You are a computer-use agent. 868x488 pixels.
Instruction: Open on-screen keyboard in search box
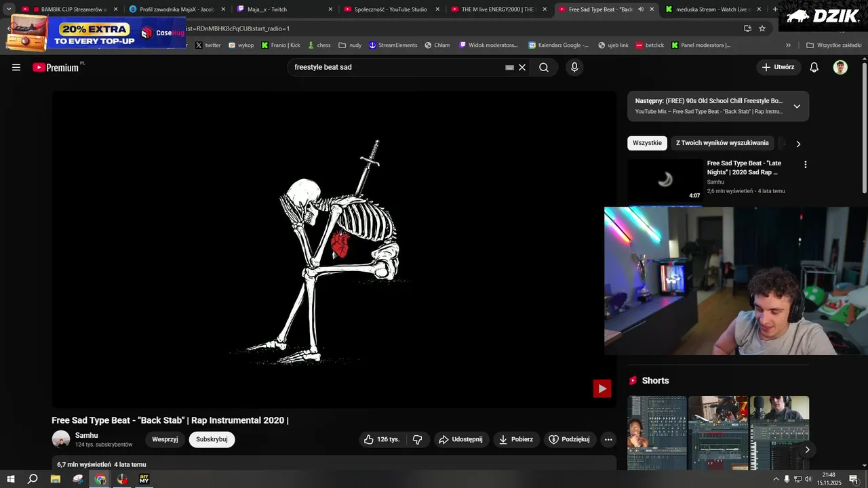click(509, 67)
